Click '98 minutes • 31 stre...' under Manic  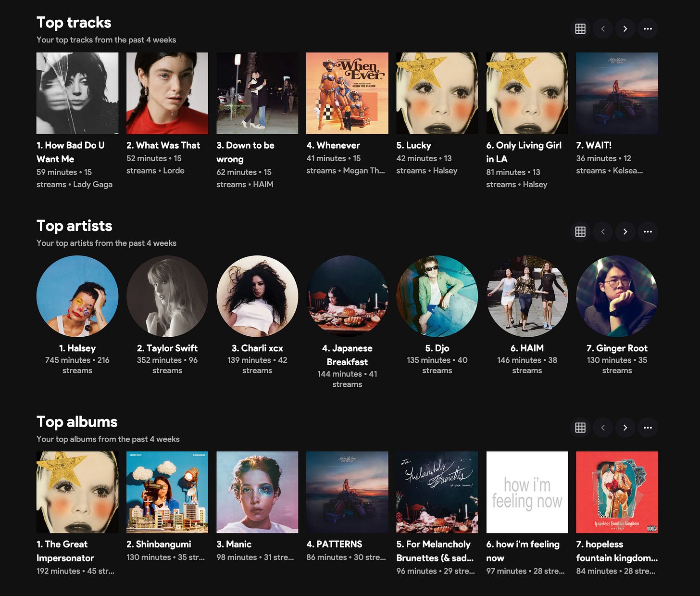coord(255,558)
